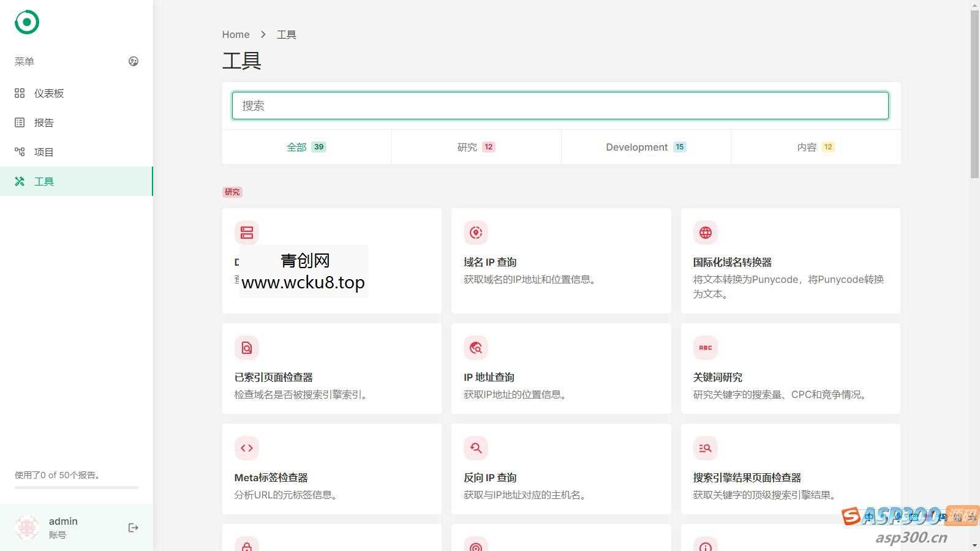Click the 国际化域名转换器 globe icon
Screen dimensions: 980x551
705,233
